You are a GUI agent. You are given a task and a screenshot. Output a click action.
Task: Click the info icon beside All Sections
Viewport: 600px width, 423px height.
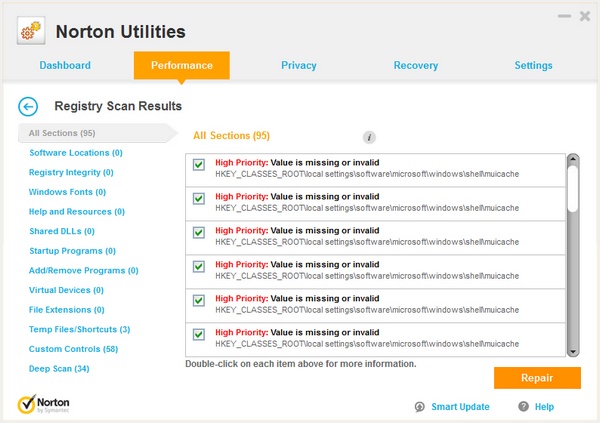[369, 136]
